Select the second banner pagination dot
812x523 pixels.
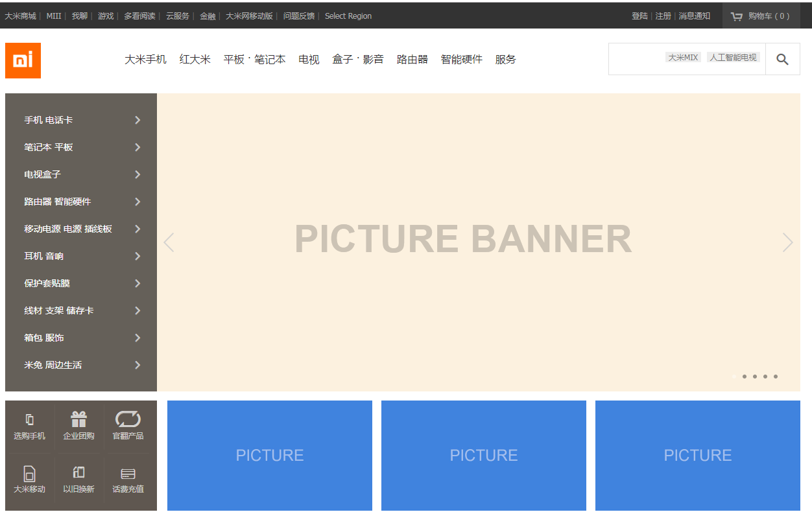[745, 377]
